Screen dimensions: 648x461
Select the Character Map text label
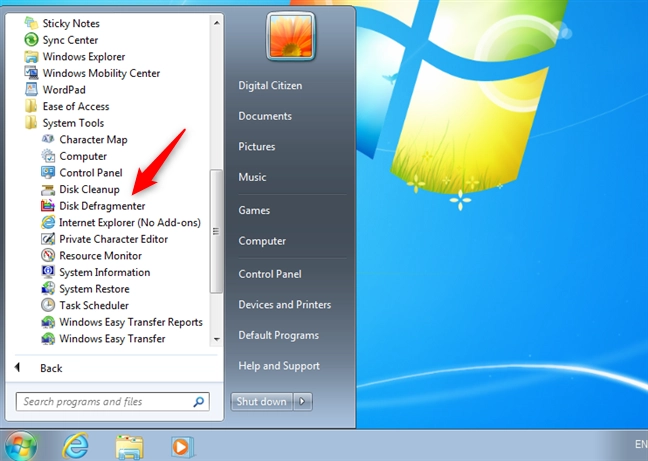93,140
